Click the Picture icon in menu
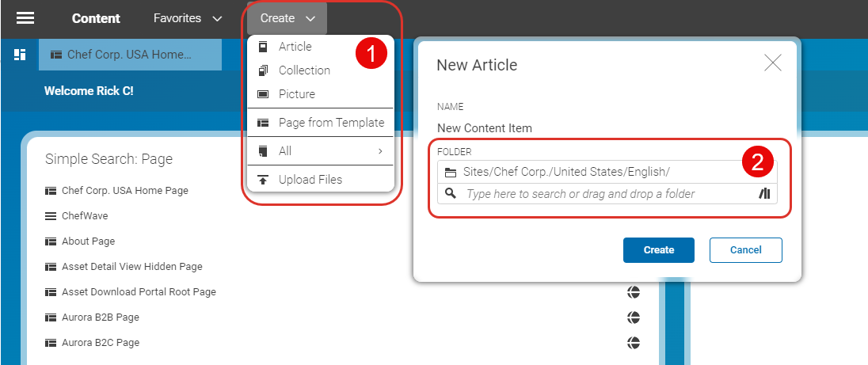This screenshot has height=365, width=868. (x=264, y=94)
